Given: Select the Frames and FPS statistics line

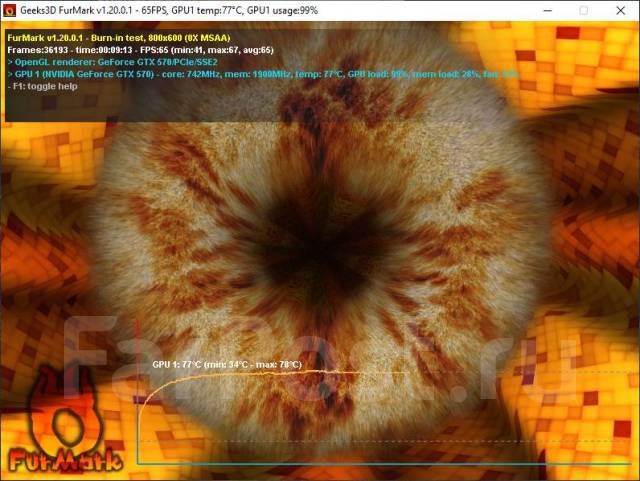Looking at the screenshot, I should (140, 48).
